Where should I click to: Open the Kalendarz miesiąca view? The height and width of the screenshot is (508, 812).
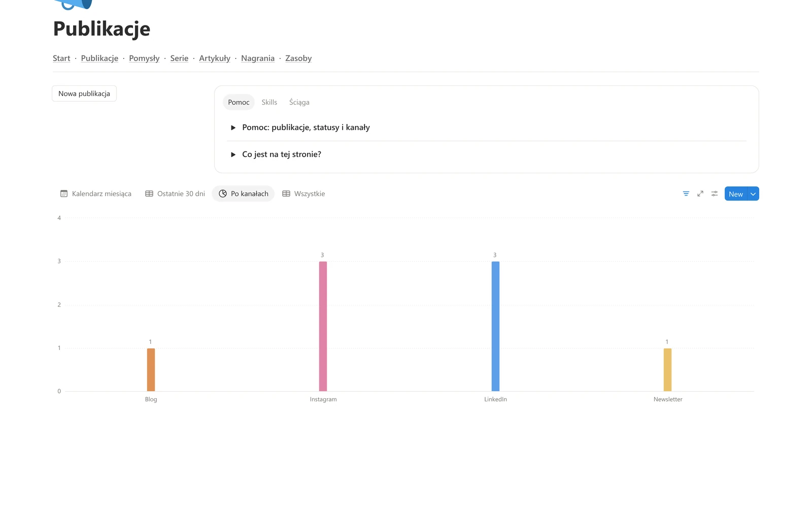(x=96, y=194)
